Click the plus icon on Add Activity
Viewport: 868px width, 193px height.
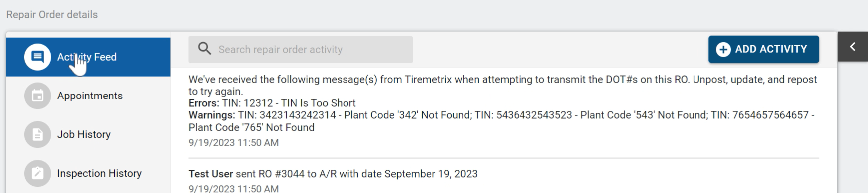tap(723, 49)
